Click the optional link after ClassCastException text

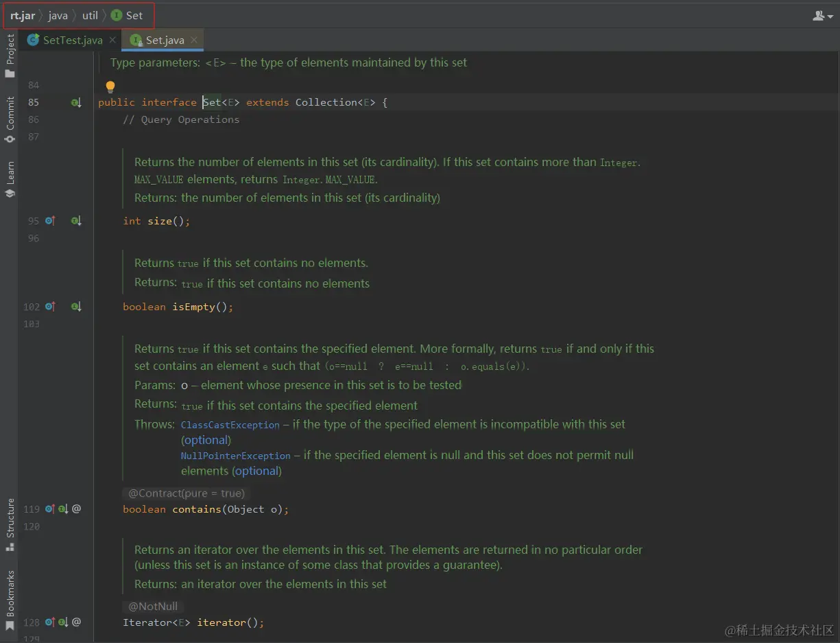[x=206, y=440]
